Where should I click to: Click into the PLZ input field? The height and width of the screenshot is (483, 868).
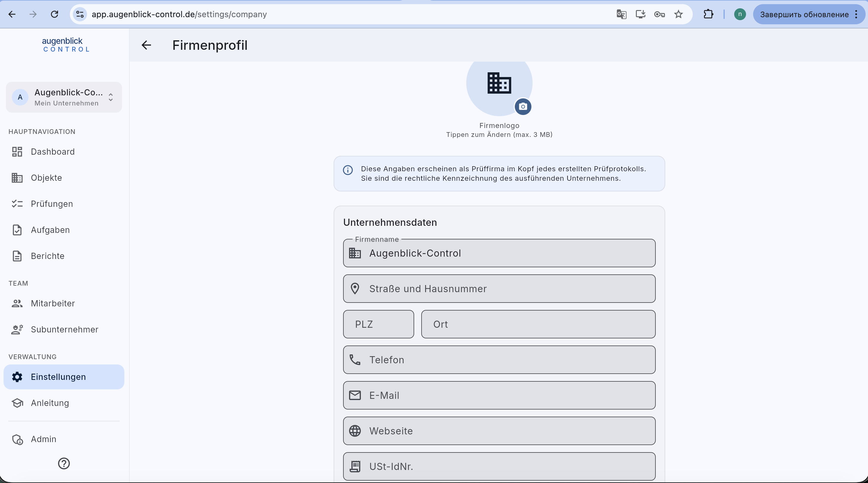pyautogui.click(x=378, y=324)
